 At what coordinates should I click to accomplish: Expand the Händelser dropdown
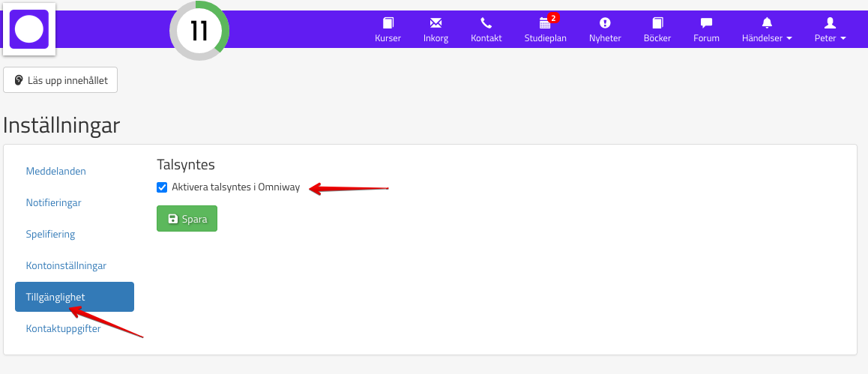pyautogui.click(x=767, y=30)
